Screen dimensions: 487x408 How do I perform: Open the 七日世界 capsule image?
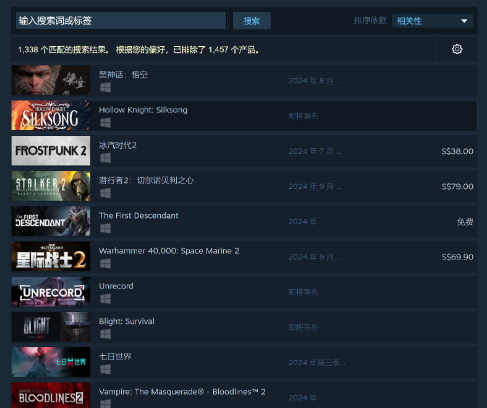pyautogui.click(x=51, y=362)
